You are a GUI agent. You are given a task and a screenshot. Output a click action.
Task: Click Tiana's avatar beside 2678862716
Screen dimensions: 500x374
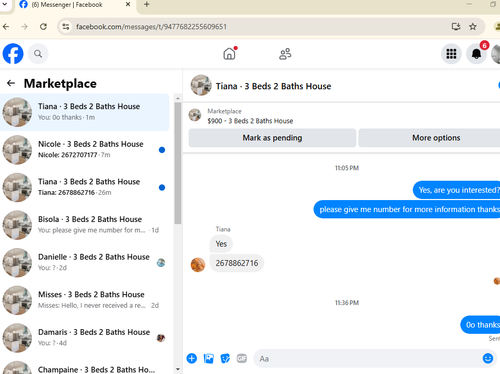pyautogui.click(x=198, y=265)
